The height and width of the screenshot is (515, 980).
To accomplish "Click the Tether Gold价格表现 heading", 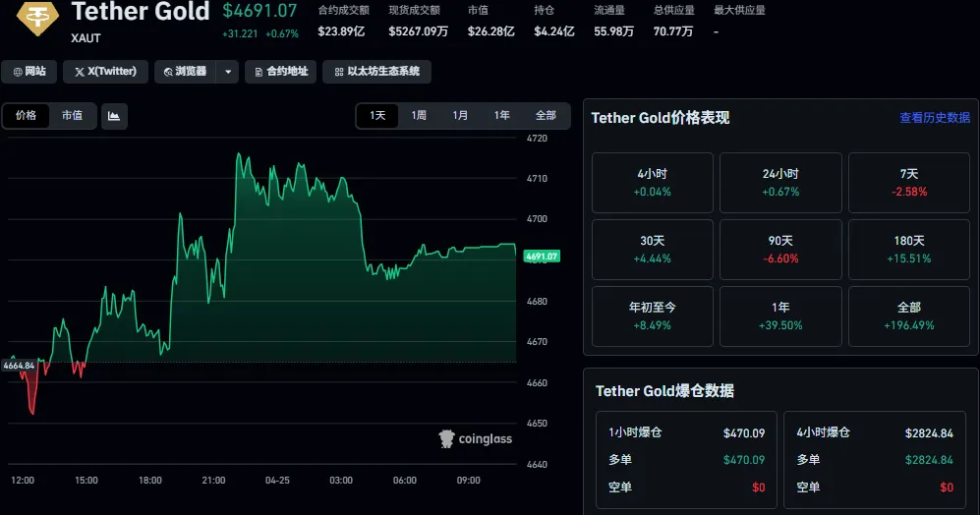I will [660, 118].
